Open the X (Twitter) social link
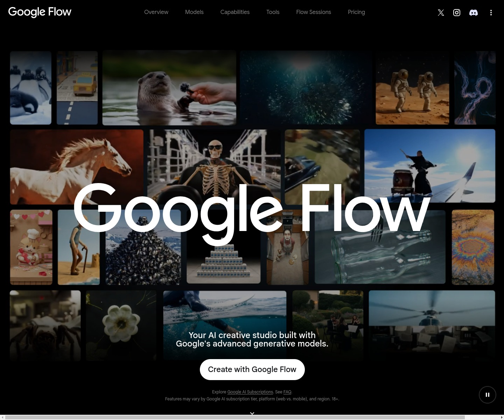504x420 pixels. click(x=441, y=13)
